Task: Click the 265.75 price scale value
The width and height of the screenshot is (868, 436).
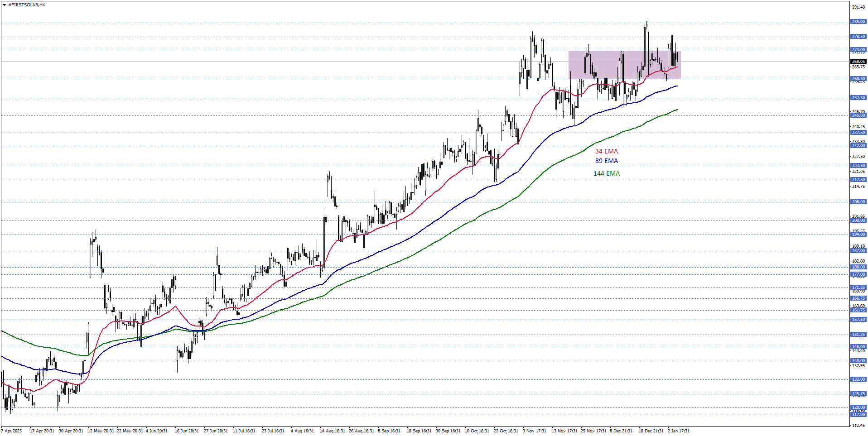Action: coord(858,67)
